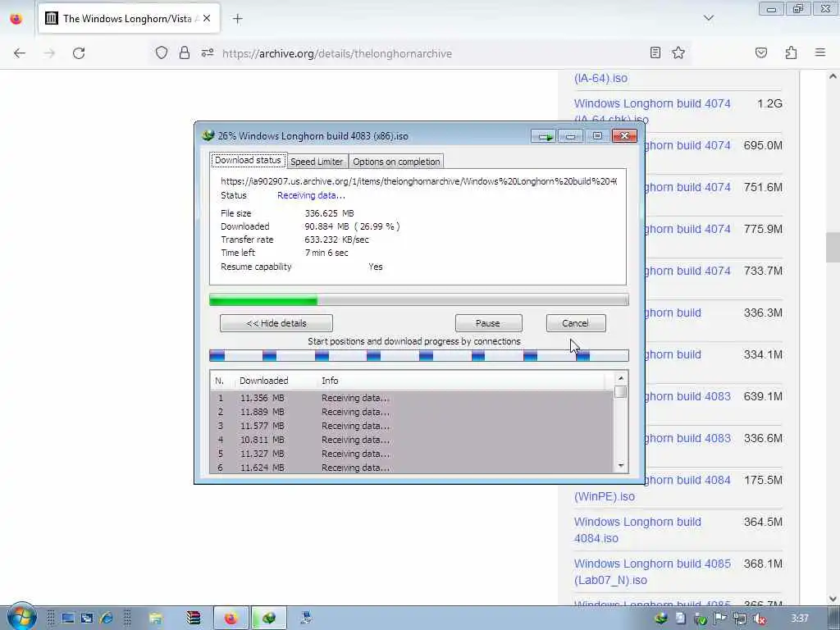
Task: Select the Download status tab
Action: coord(248,160)
